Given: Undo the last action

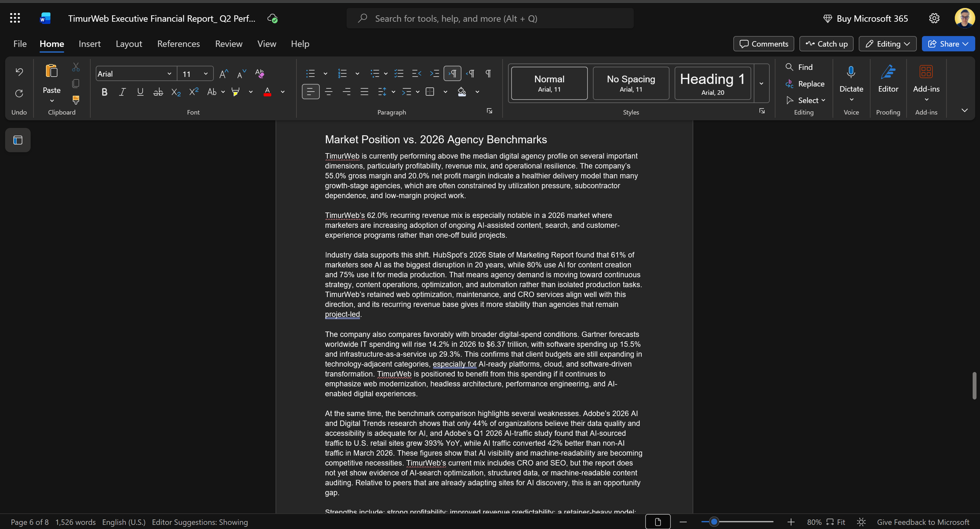Looking at the screenshot, I should click(19, 72).
